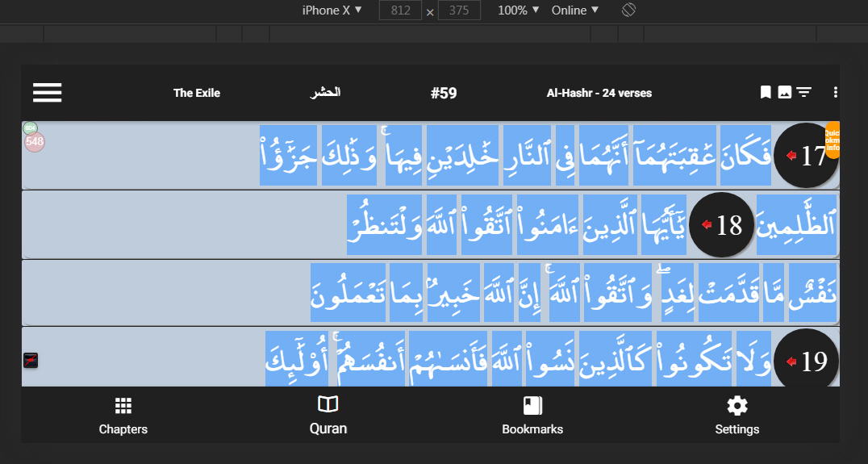This screenshot has height=464, width=868.
Task: Click the pink 548 page badge
Action: [35, 142]
